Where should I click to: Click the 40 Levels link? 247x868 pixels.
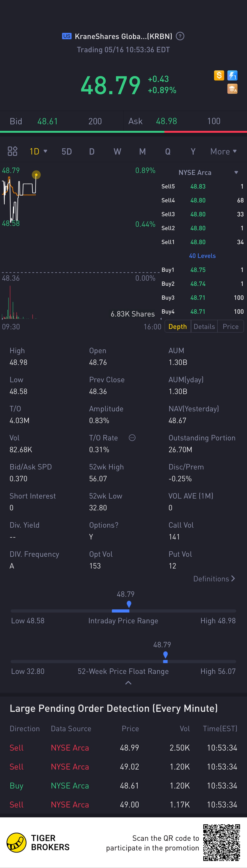(202, 256)
